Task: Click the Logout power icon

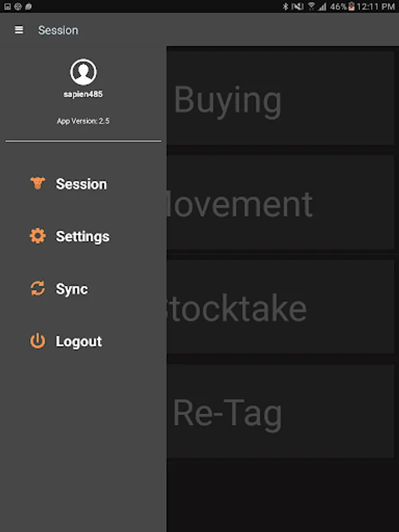Action: coord(38,341)
